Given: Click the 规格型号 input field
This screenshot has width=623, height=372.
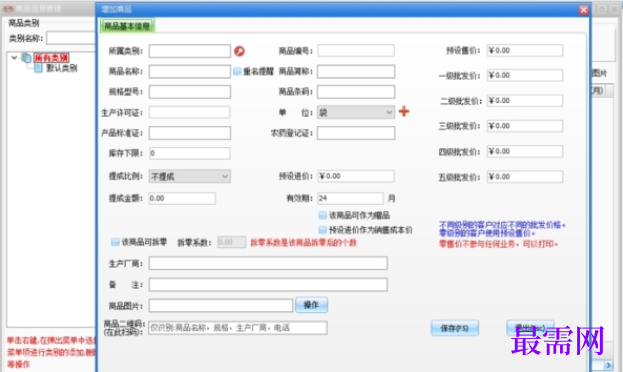Looking at the screenshot, I should tap(190, 92).
